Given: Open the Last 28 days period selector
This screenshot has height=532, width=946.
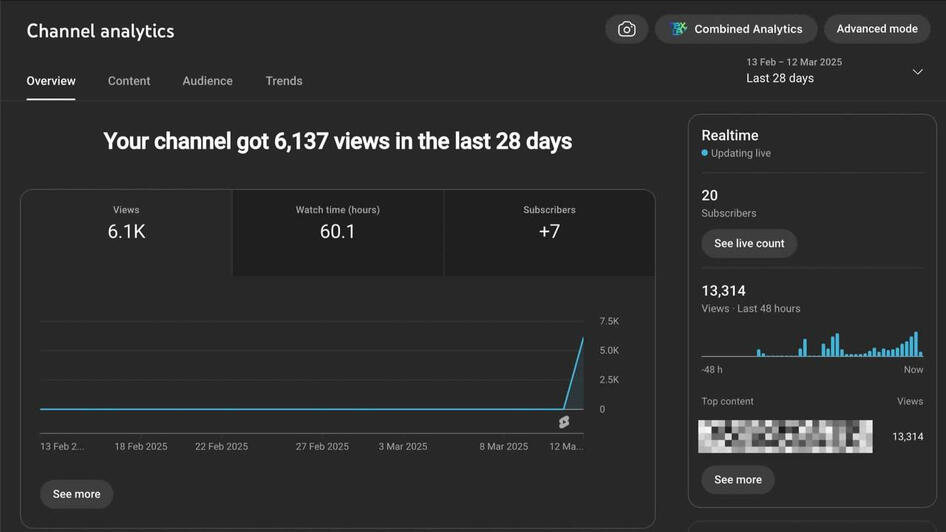Looking at the screenshot, I should pyautogui.click(x=794, y=71).
